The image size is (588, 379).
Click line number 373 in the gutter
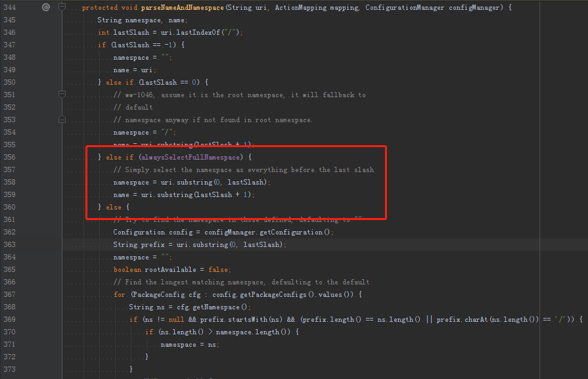[9, 369]
